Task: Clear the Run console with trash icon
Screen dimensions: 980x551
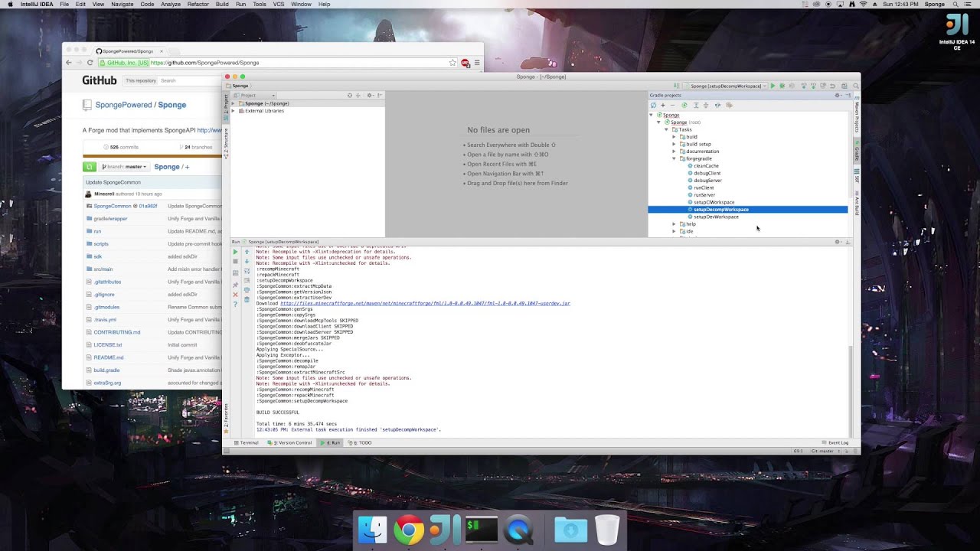Action: [x=247, y=299]
